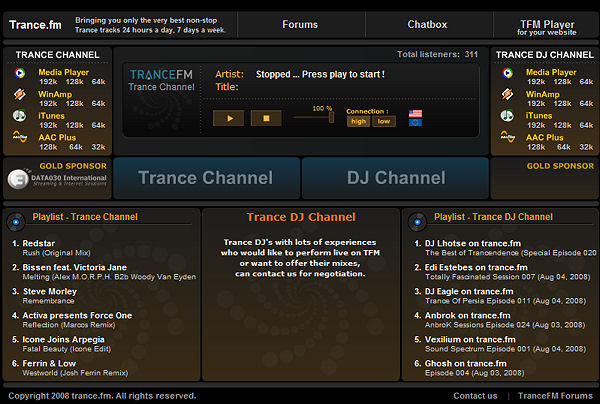Click WinAmp icon in Trance Channel panel

(x=20, y=94)
